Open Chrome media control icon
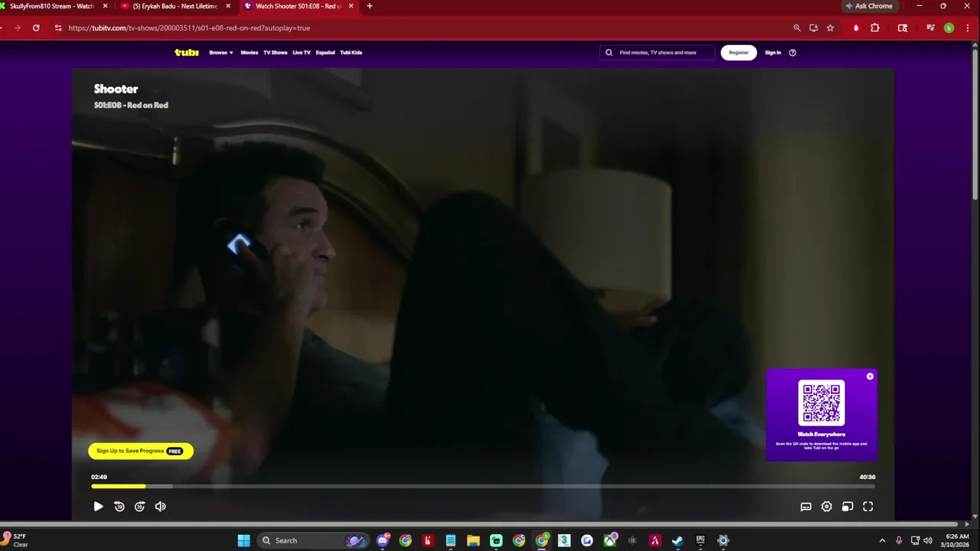The height and width of the screenshot is (551, 980). [930, 28]
